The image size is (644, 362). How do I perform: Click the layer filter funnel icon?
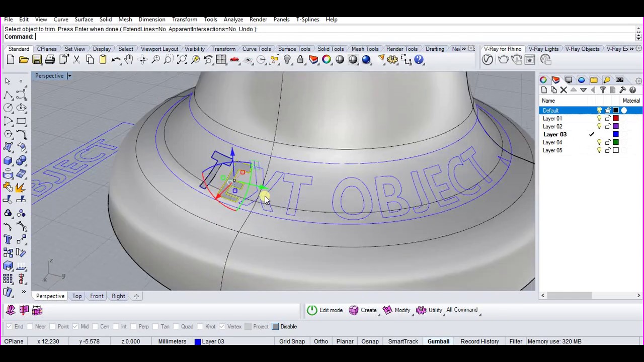(603, 90)
